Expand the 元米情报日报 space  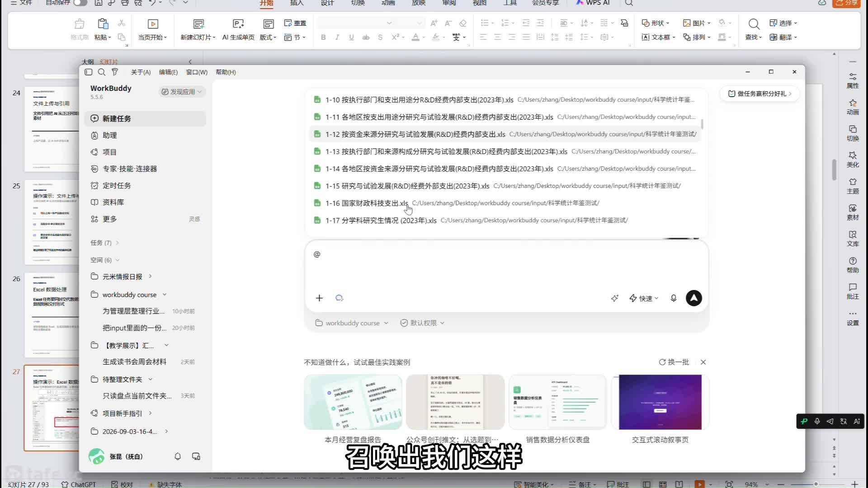tap(150, 277)
